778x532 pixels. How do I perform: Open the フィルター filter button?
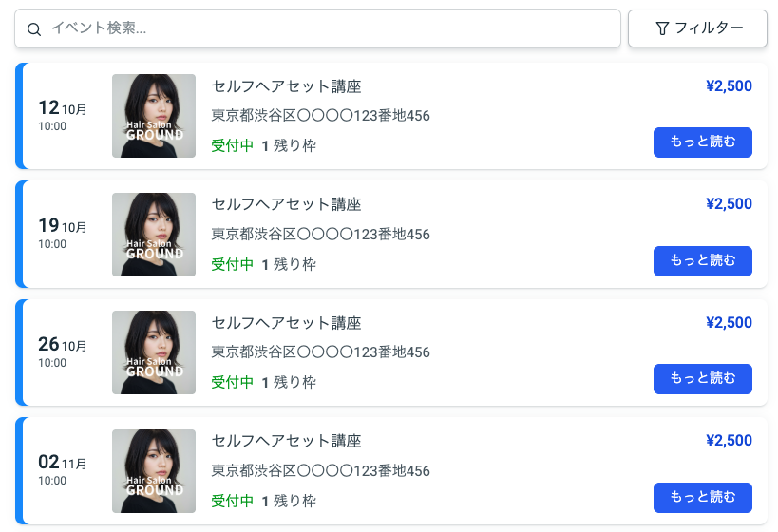[x=697, y=28]
